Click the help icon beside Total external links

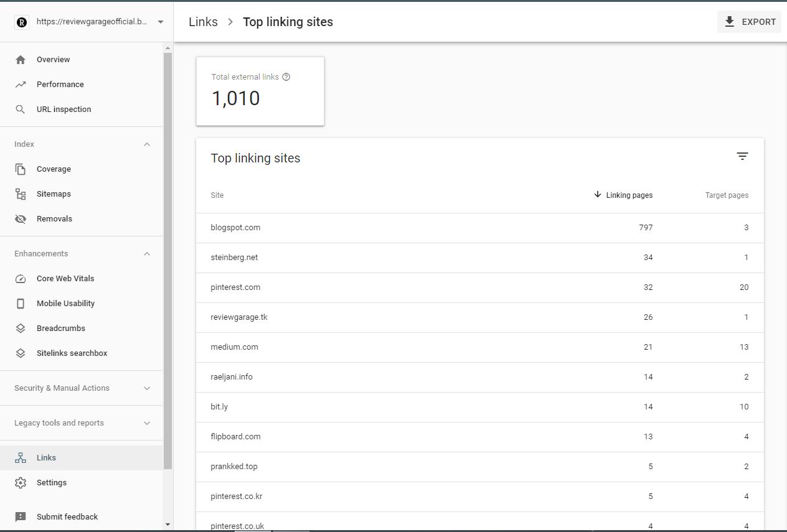pos(286,77)
